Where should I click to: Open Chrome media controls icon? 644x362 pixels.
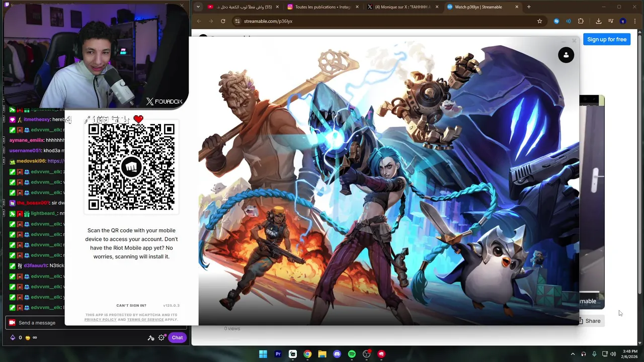610,21
